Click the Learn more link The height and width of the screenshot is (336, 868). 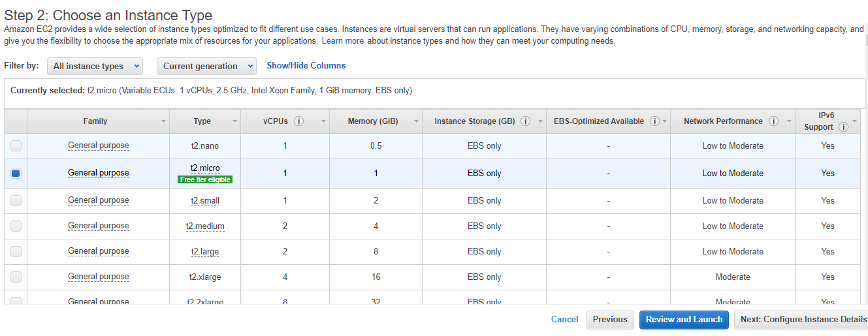(x=343, y=40)
